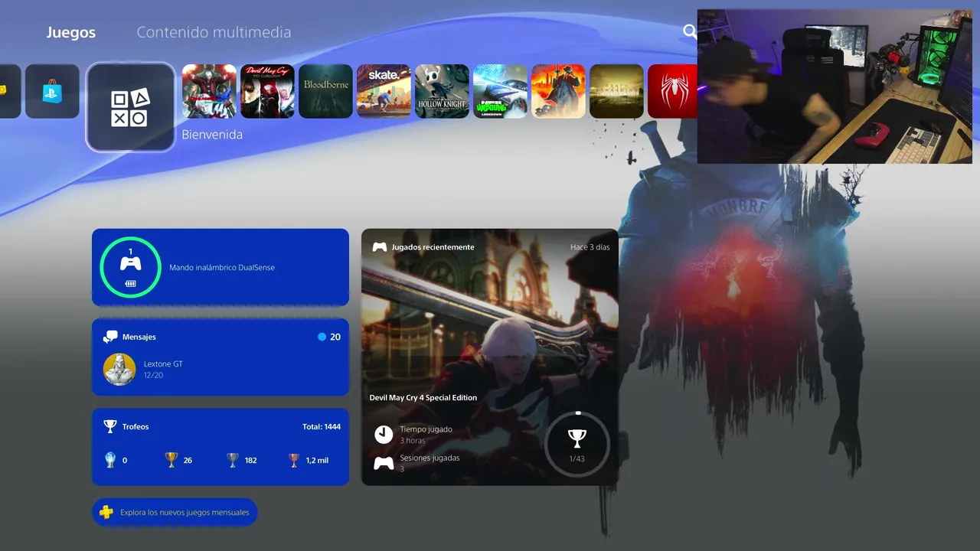
Task: Open the DualSense controller status card
Action: 220,267
